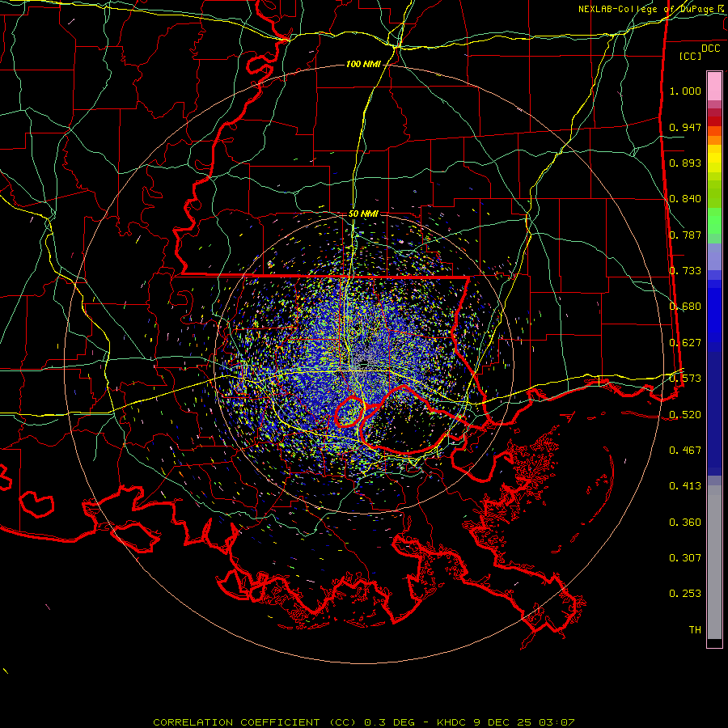Viewport: 728px width, 728px height.
Task: Click the 0.3 DEG elevation angle text
Action: (x=392, y=722)
